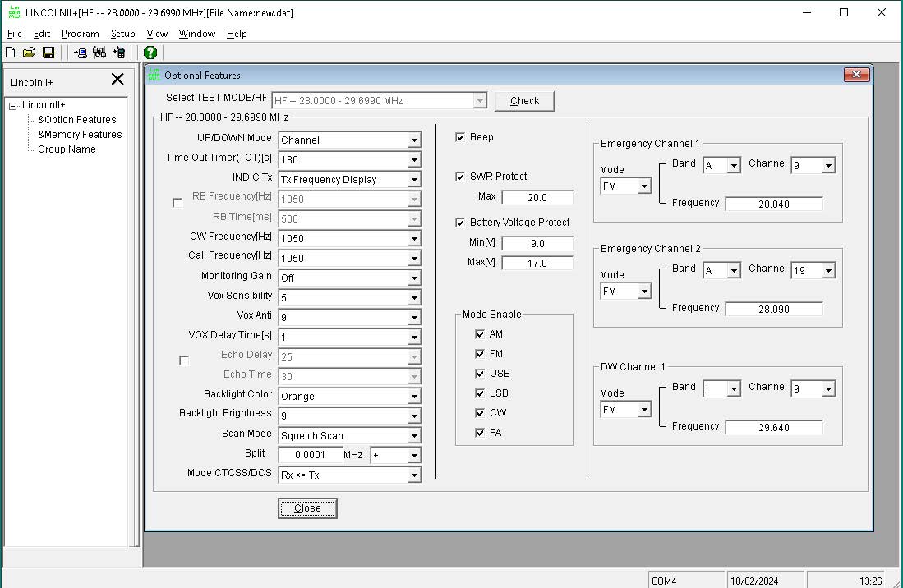
Task: Click the Split MHz value field
Action: tap(311, 455)
